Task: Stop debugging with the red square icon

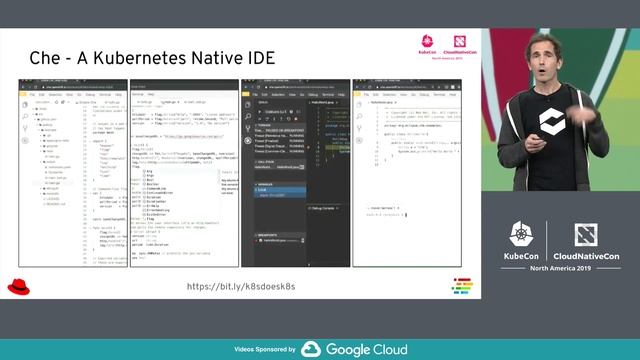Action: click(296, 119)
